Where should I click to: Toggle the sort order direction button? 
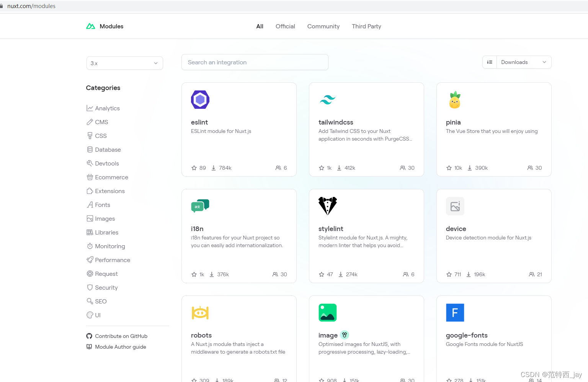pos(490,62)
